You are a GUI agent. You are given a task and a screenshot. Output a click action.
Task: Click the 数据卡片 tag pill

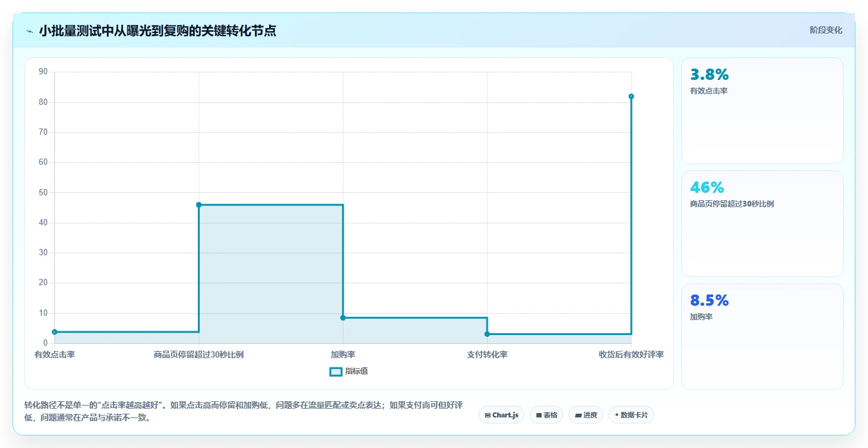click(x=631, y=415)
